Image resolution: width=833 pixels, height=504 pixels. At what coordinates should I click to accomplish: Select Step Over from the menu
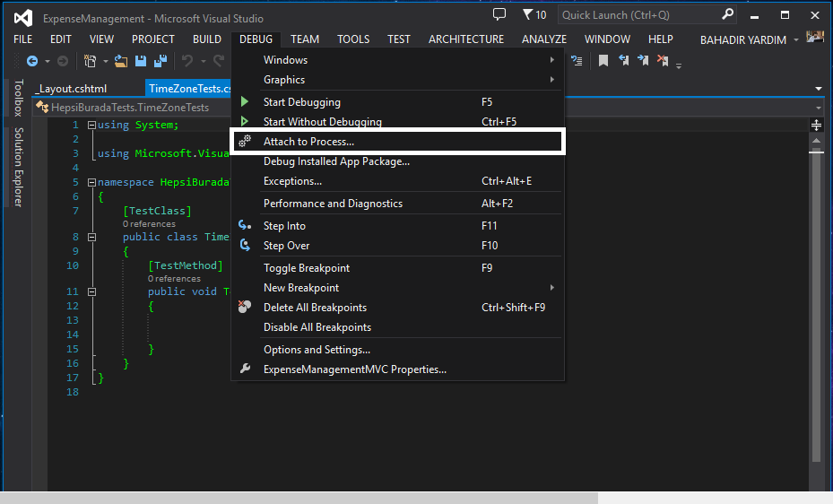tap(397, 246)
